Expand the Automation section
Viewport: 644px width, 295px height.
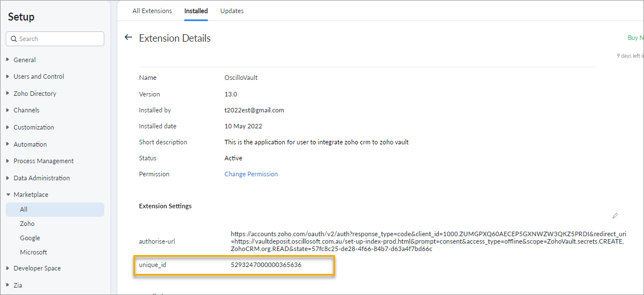click(8, 145)
